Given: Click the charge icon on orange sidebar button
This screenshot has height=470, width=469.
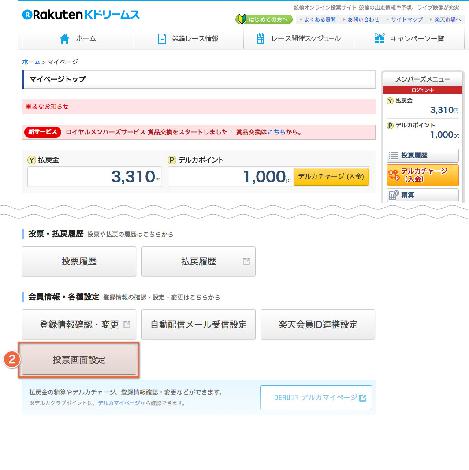Looking at the screenshot, I should coord(394,175).
